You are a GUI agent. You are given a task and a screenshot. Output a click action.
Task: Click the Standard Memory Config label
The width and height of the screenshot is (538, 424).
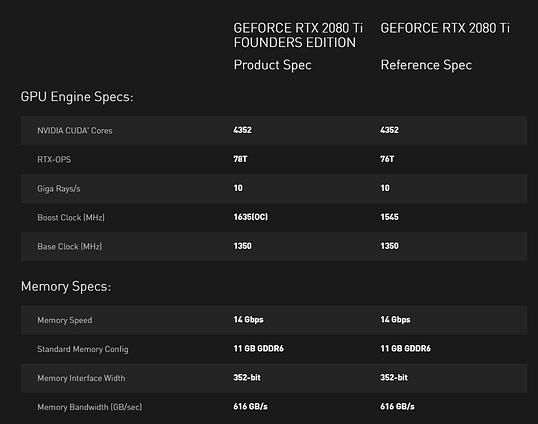click(83, 349)
